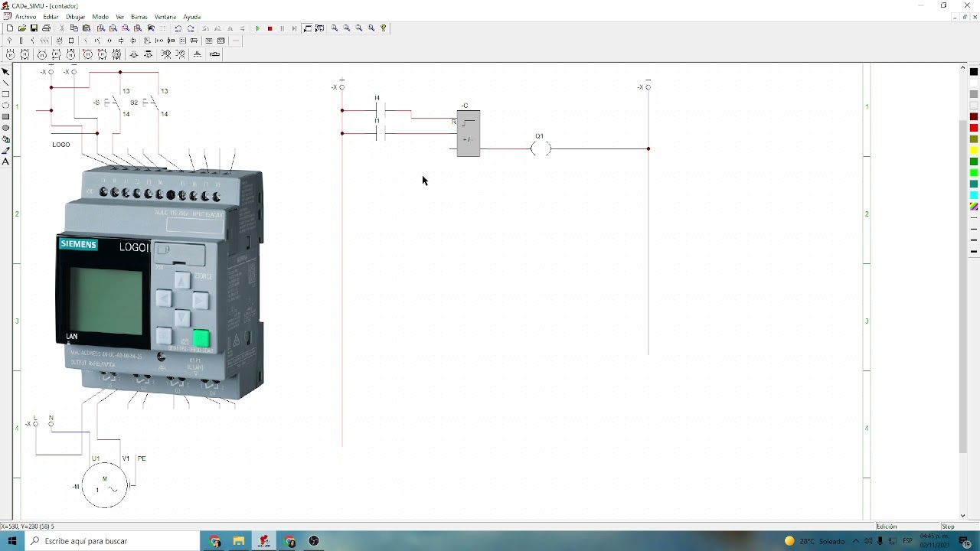Paste from clipboard with the paste icon
The height and width of the screenshot is (551, 980).
(x=87, y=28)
